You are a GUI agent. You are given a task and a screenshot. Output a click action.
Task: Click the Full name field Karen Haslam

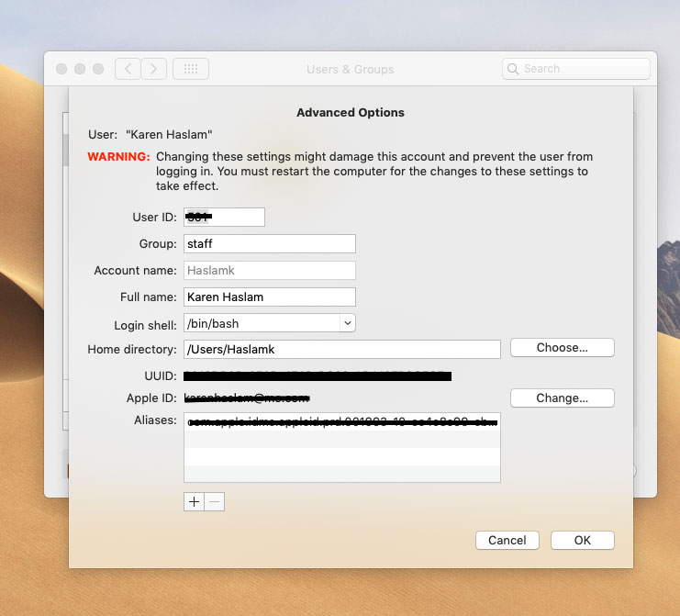click(269, 297)
